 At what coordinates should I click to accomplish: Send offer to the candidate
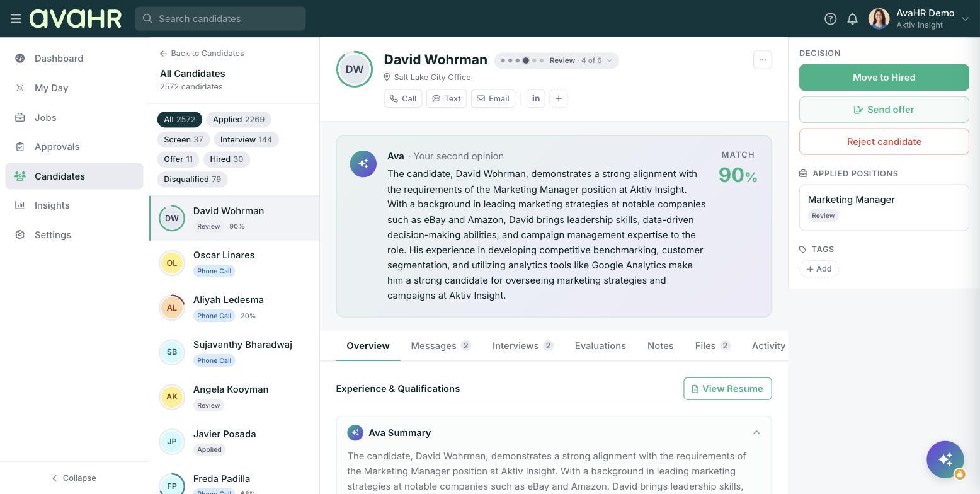click(884, 110)
